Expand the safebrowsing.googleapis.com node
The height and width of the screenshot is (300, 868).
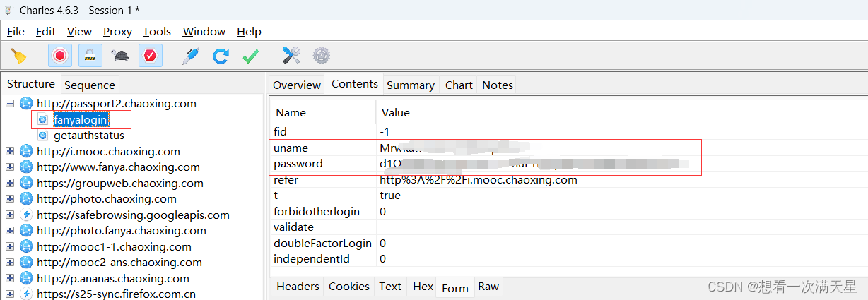coord(10,215)
